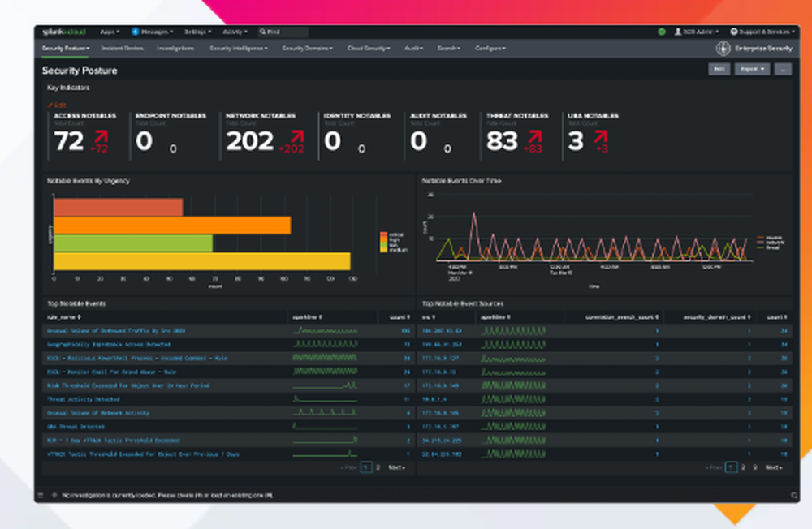812x529 pixels.
Task: Click the Access Notables value 72
Action: pyautogui.click(x=69, y=141)
